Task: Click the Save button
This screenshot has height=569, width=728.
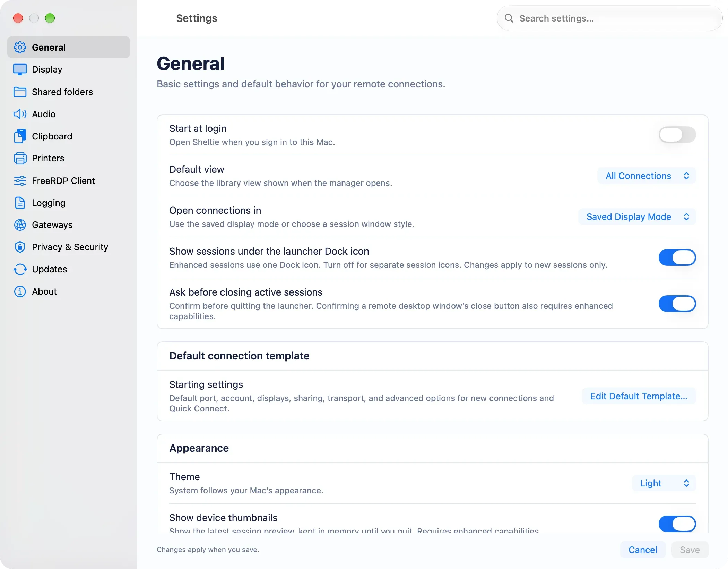Action: pos(690,550)
